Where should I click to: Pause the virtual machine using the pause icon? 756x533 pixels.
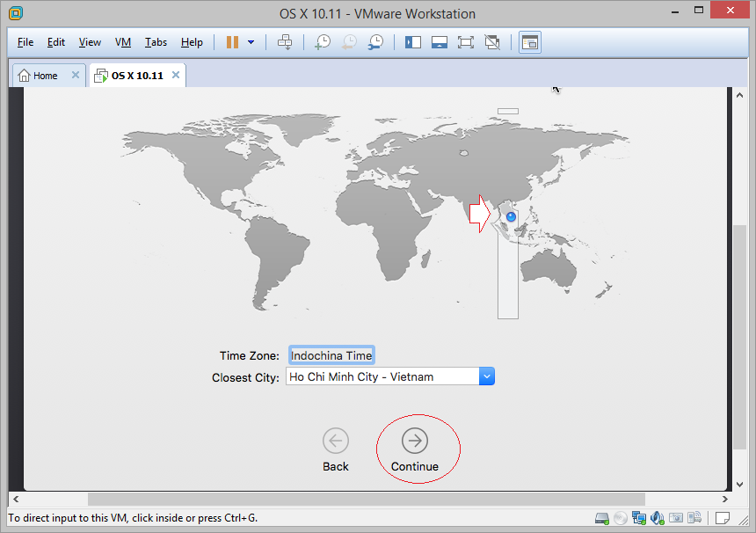click(232, 42)
